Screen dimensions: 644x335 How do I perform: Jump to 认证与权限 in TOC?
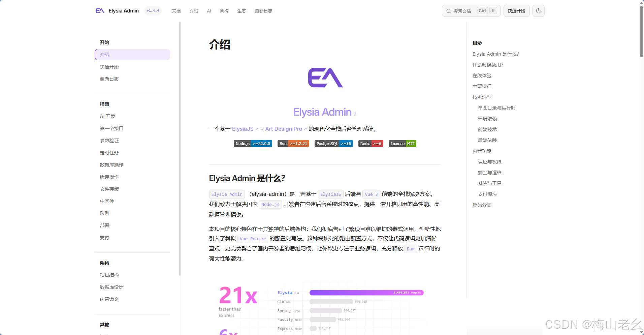tap(489, 162)
